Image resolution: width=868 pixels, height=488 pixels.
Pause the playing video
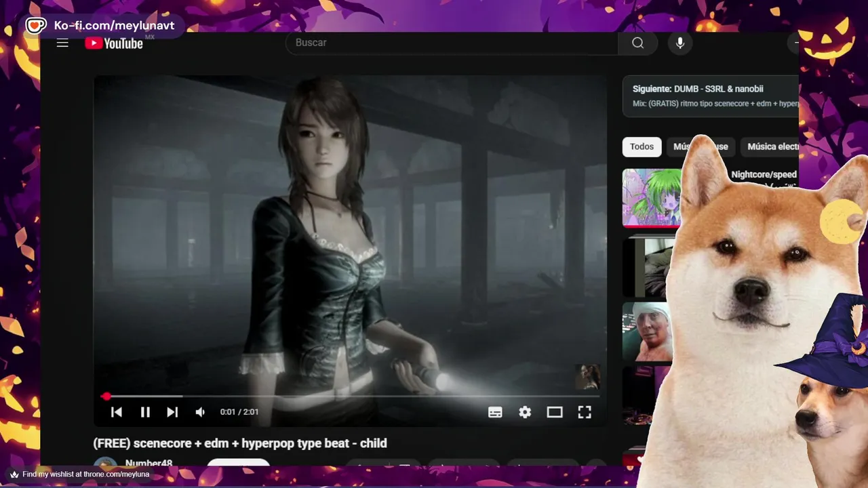(145, 412)
